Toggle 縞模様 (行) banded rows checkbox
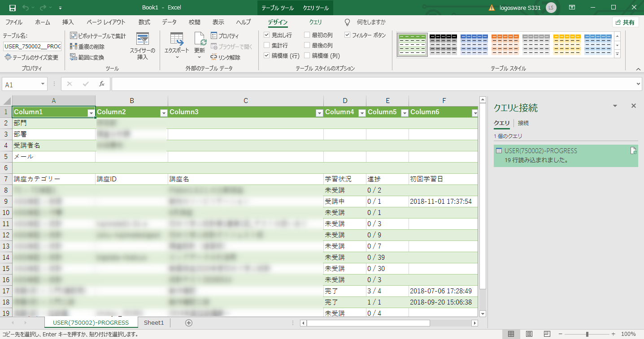The image size is (644, 339). coord(267,56)
